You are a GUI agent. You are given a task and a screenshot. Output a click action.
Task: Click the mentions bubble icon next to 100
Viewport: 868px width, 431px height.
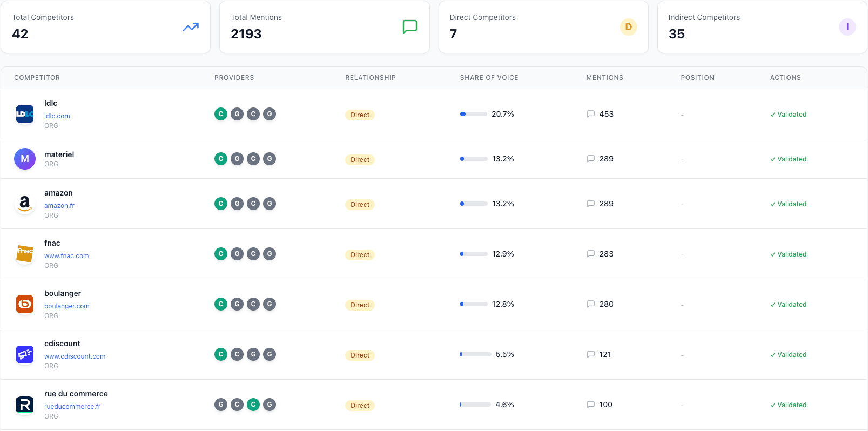tap(591, 405)
